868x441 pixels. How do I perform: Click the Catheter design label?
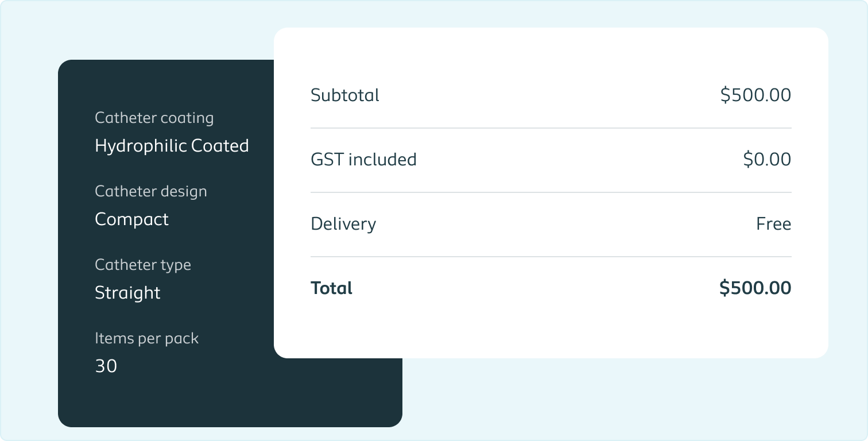tap(150, 191)
